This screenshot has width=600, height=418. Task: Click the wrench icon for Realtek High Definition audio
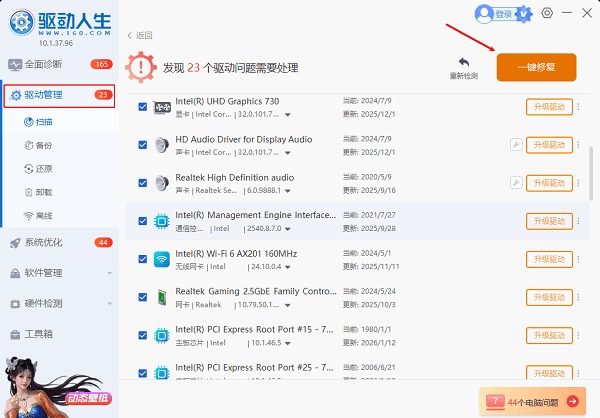516,183
